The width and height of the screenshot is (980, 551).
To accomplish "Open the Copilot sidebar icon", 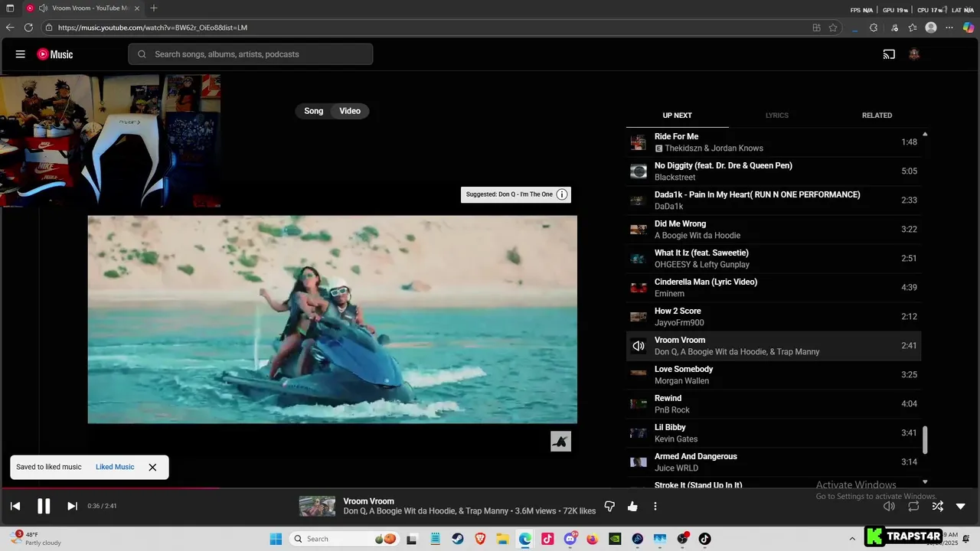I will tap(969, 28).
